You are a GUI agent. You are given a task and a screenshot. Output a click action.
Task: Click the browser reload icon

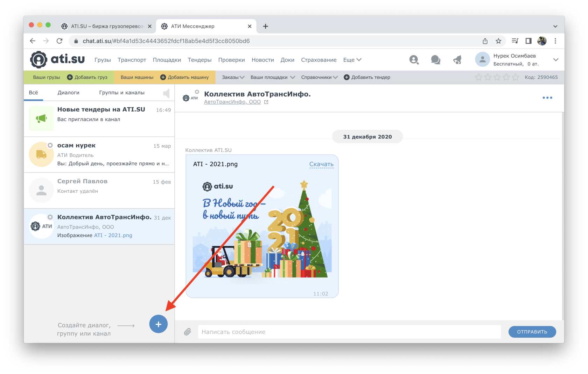pos(59,41)
